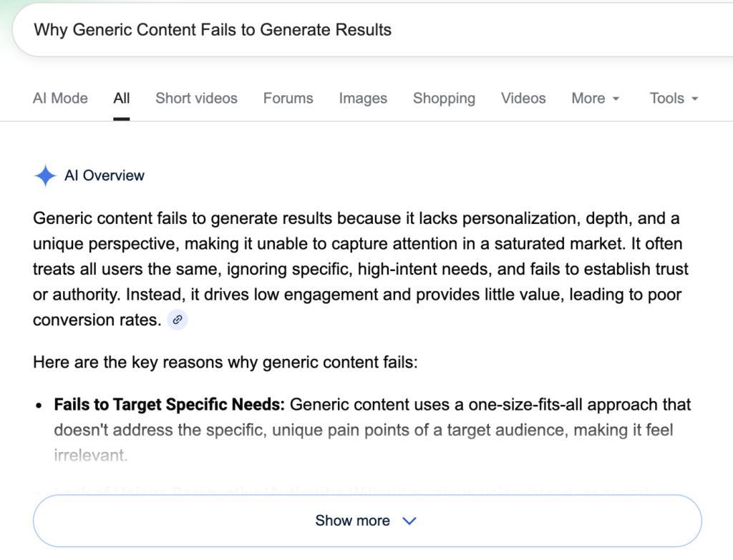This screenshot has height=560, width=733.
Task: Select the Videos tab
Action: tap(523, 98)
